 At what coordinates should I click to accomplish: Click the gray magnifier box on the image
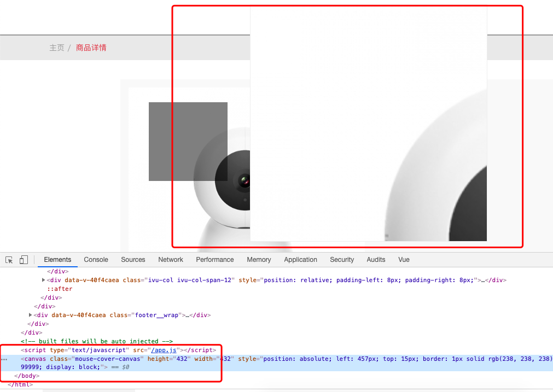(x=188, y=141)
